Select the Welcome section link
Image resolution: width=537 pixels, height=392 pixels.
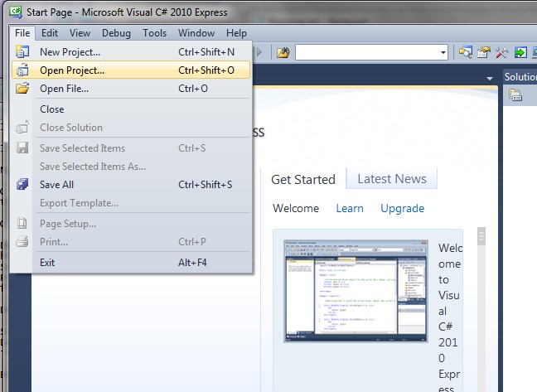point(296,208)
